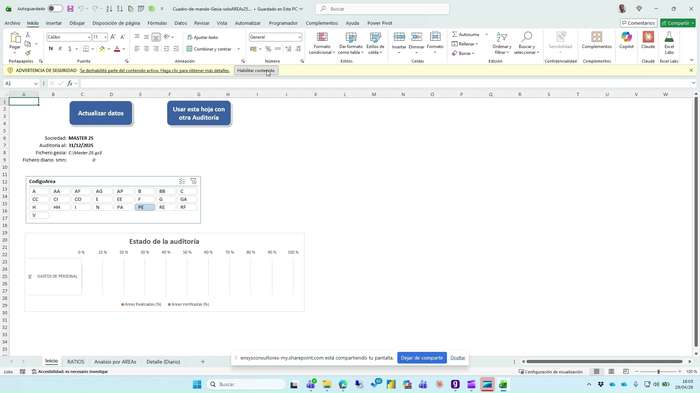Click Habilitar contenido button
The image size is (700, 393).
pyautogui.click(x=256, y=71)
